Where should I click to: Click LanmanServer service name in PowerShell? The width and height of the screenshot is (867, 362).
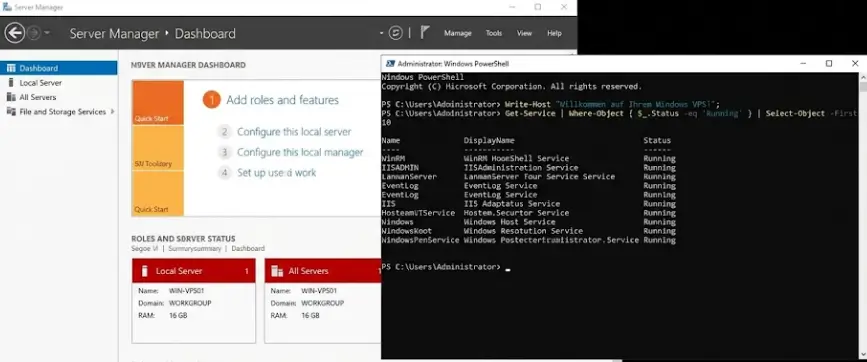click(x=409, y=176)
